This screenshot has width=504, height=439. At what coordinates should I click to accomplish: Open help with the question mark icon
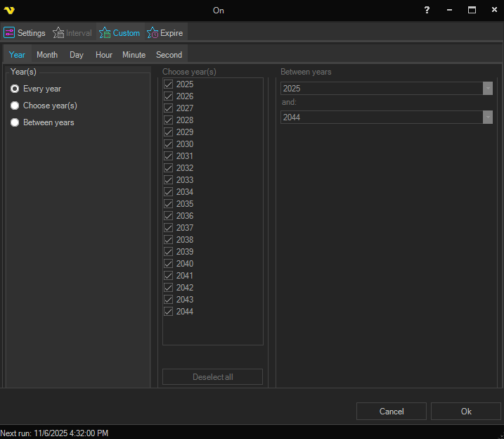pos(427,11)
